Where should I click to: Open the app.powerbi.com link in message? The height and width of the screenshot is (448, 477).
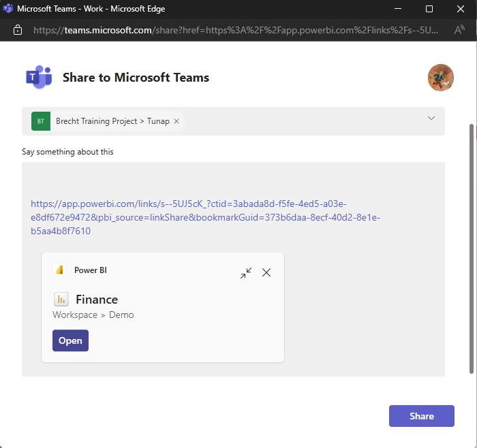tap(206, 217)
